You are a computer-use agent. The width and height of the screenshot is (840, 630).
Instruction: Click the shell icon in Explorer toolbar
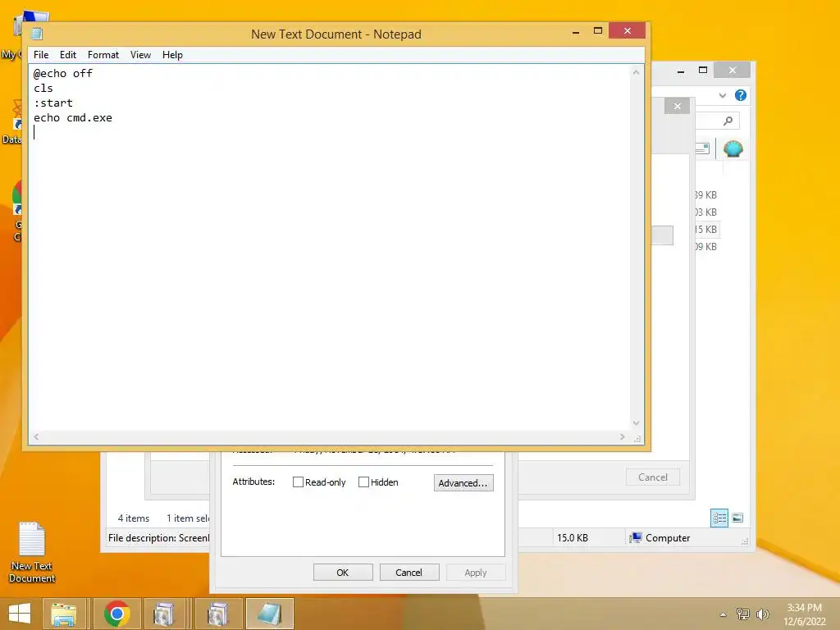click(733, 148)
